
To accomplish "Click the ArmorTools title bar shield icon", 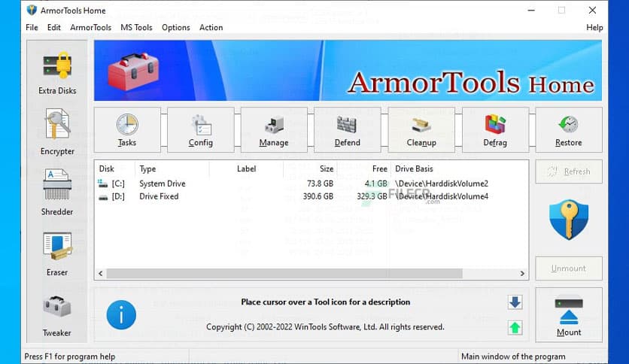I will click(x=32, y=10).
